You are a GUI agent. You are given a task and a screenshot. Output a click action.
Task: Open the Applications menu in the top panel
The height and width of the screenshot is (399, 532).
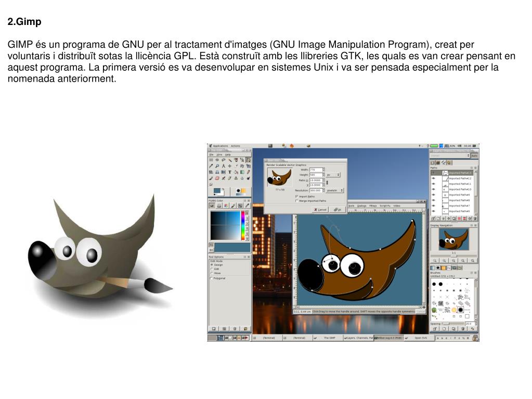pyautogui.click(x=220, y=146)
